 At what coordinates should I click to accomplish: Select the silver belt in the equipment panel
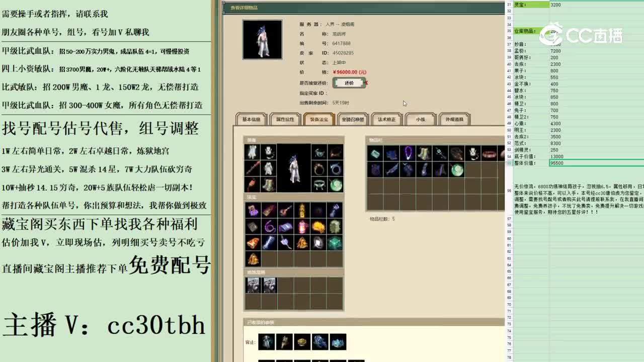coord(319,185)
